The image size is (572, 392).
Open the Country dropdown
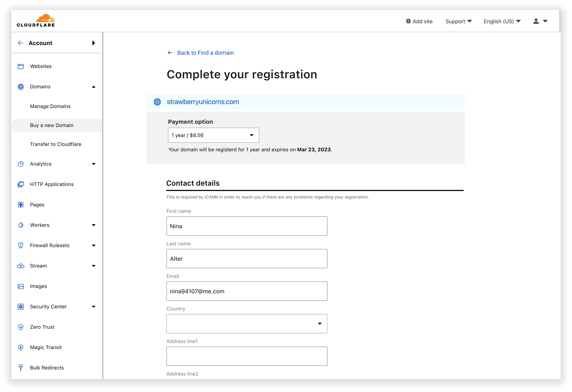click(x=247, y=324)
